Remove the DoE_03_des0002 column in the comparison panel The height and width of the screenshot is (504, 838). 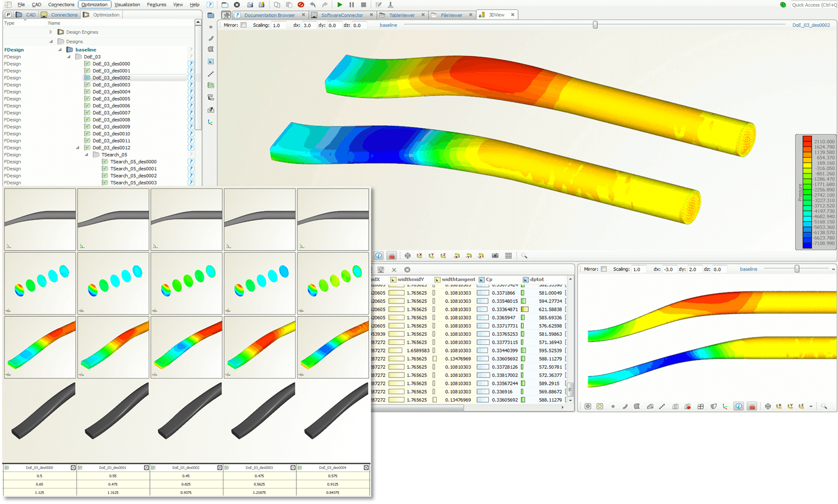(x=220, y=468)
